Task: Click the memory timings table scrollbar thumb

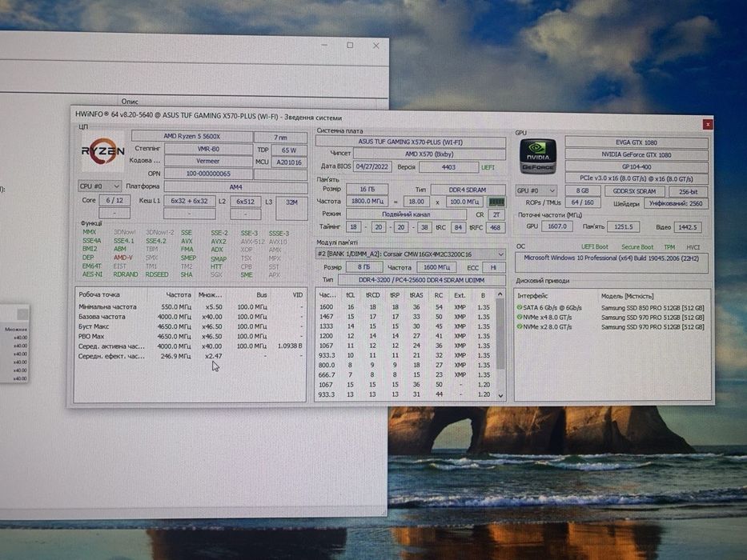Action: pyautogui.click(x=500, y=334)
